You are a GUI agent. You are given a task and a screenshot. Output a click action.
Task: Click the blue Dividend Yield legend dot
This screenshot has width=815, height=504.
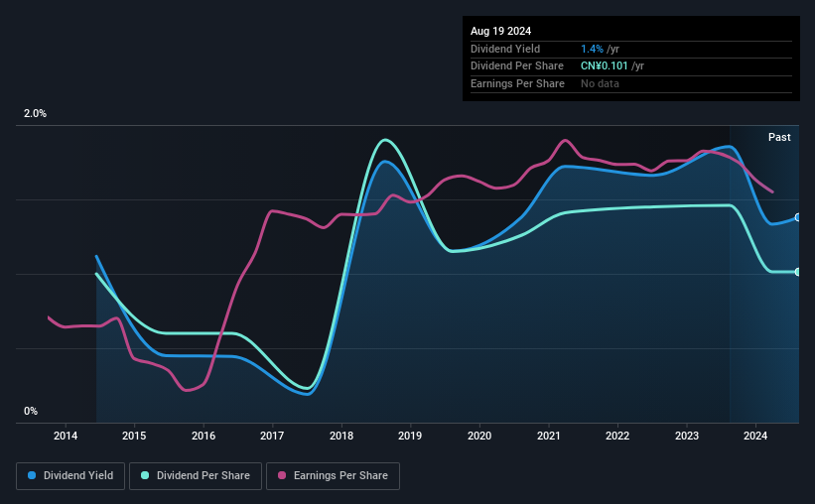(x=32, y=475)
